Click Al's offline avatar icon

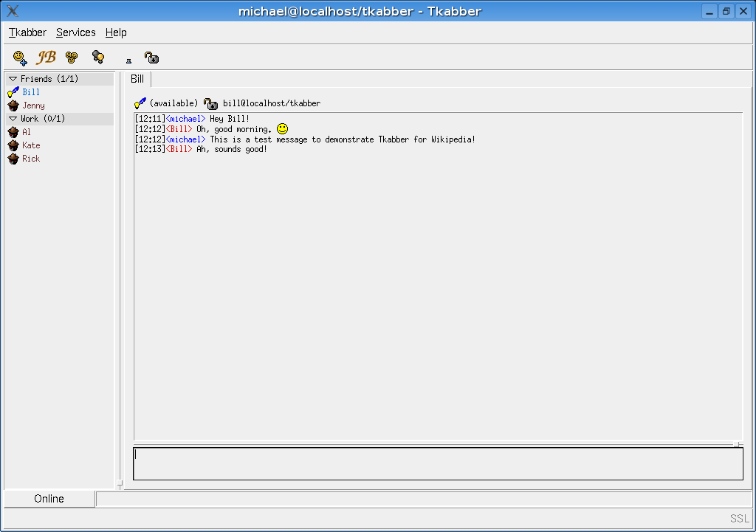tap(13, 132)
